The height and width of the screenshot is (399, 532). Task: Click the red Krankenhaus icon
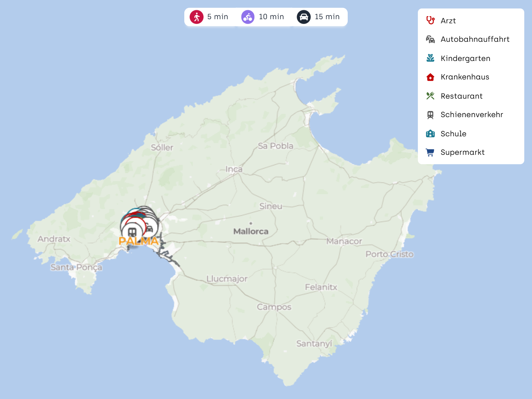(430, 77)
